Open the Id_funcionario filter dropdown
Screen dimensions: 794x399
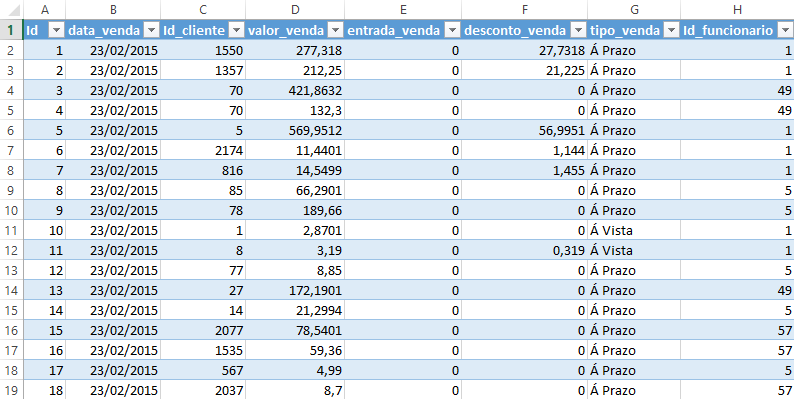coord(785,31)
